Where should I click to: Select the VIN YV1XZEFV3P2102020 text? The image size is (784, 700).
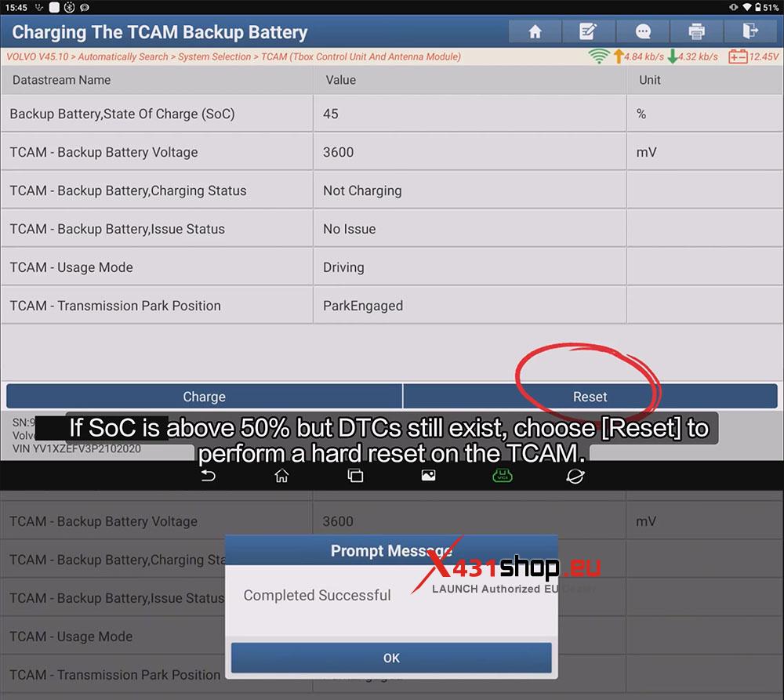click(77, 449)
